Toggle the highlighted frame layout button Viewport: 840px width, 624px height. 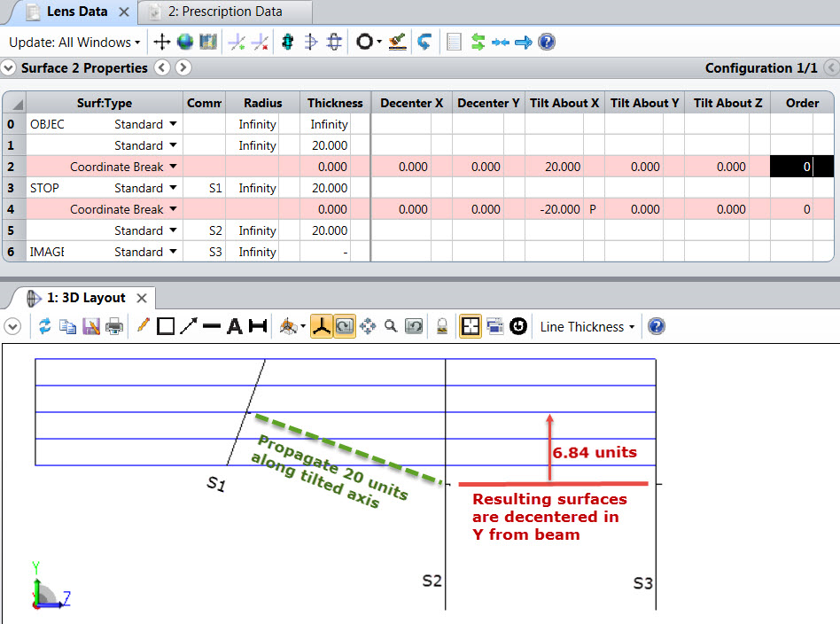(x=471, y=326)
